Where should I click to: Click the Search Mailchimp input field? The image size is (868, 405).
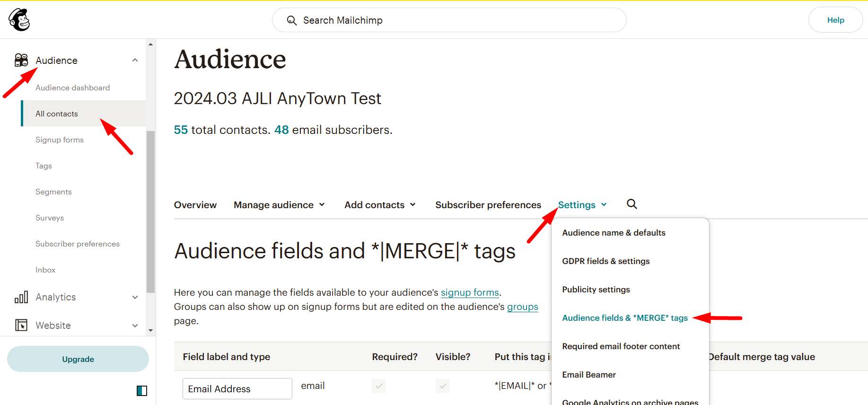(x=449, y=20)
